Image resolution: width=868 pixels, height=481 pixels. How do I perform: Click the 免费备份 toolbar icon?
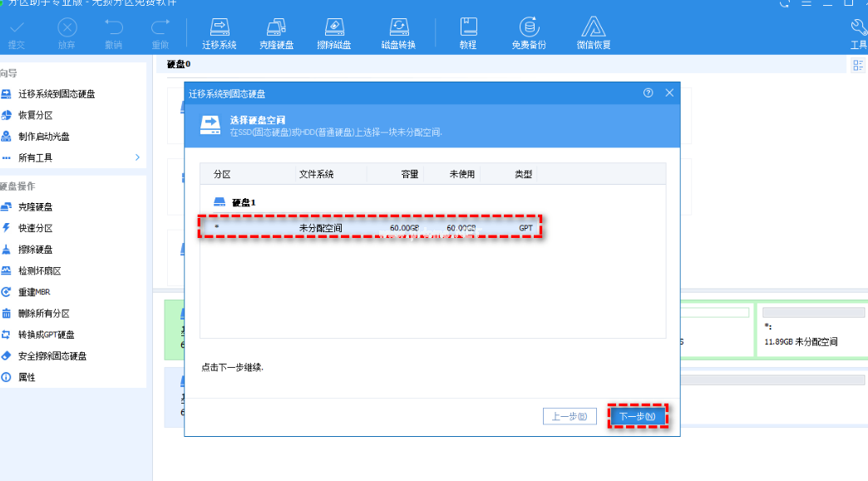click(529, 32)
